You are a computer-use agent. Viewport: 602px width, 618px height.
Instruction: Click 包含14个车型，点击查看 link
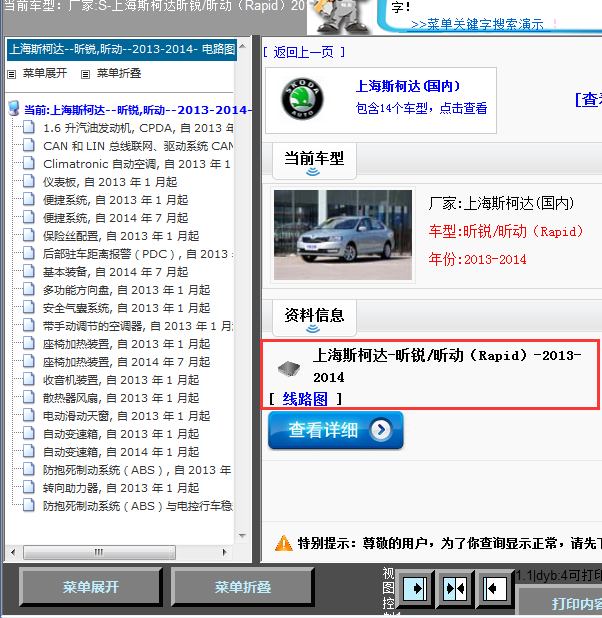click(421, 108)
